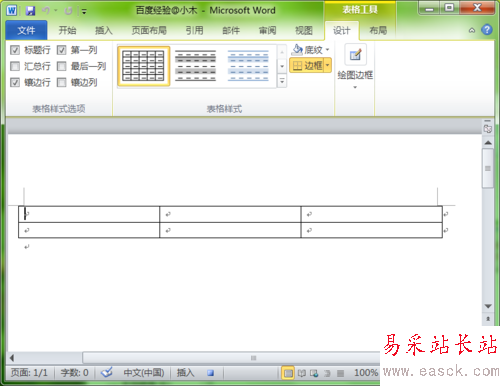Screen dimensions: 500x386
Task: Click the first cell of the table
Action: [89, 214]
